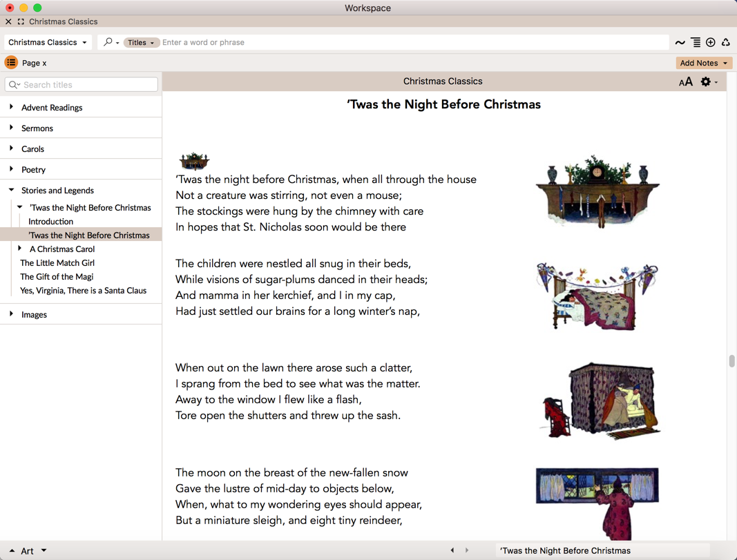
Task: Click the 'Enter a word or phrase' search field
Action: [x=414, y=42]
